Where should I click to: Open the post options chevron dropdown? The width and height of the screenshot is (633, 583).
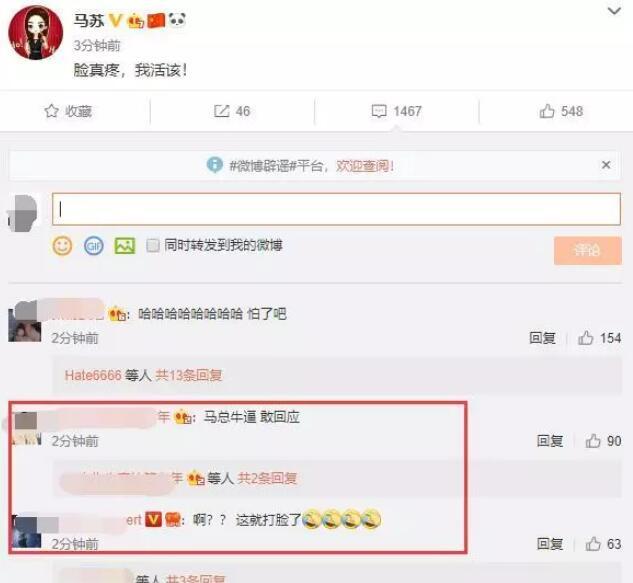[x=614, y=11]
